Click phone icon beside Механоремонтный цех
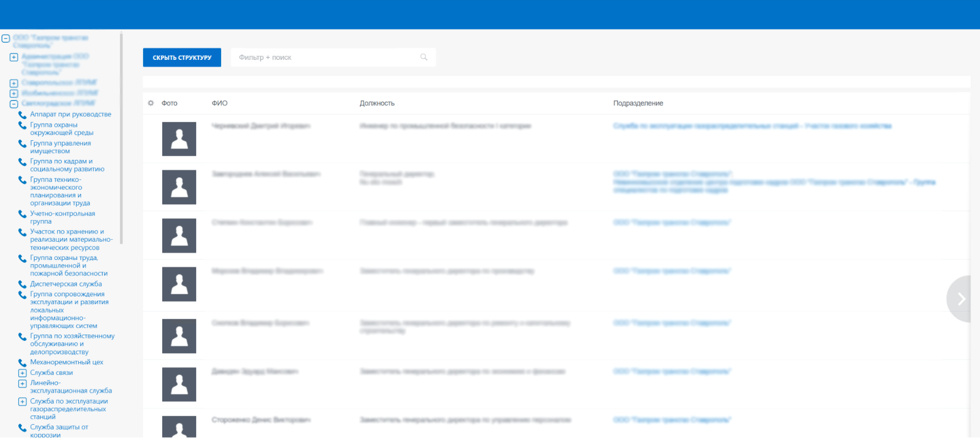This screenshot has width=980, height=438. click(22, 363)
